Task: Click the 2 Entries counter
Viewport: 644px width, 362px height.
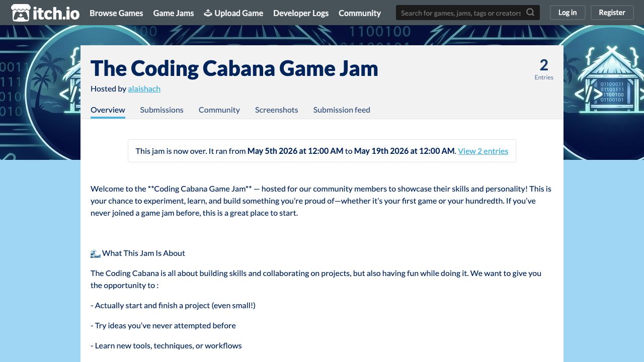Action: coord(544,69)
